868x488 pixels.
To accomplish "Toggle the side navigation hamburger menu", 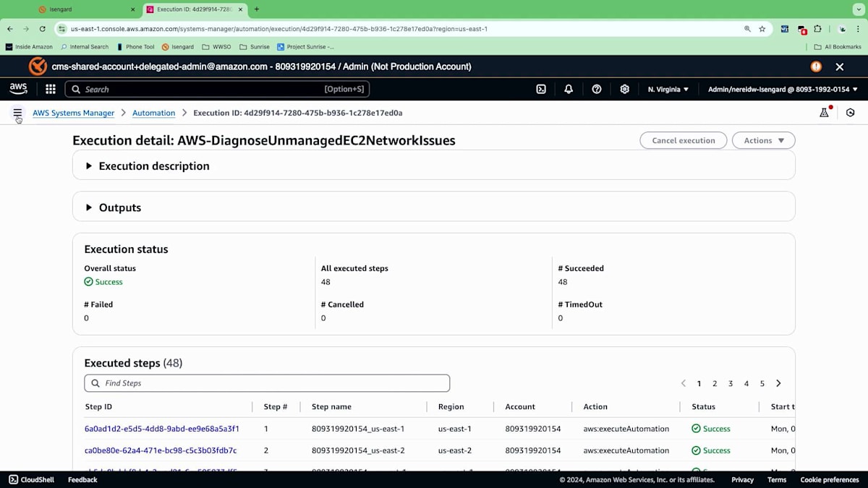I will [x=17, y=113].
